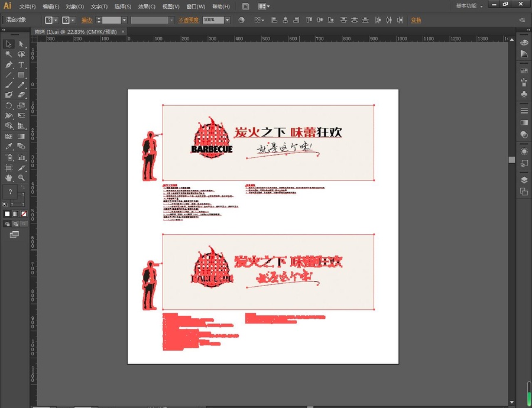Viewport: 532px width, 408px height.
Task: Switch to Draw Behind mode
Action: [15, 224]
